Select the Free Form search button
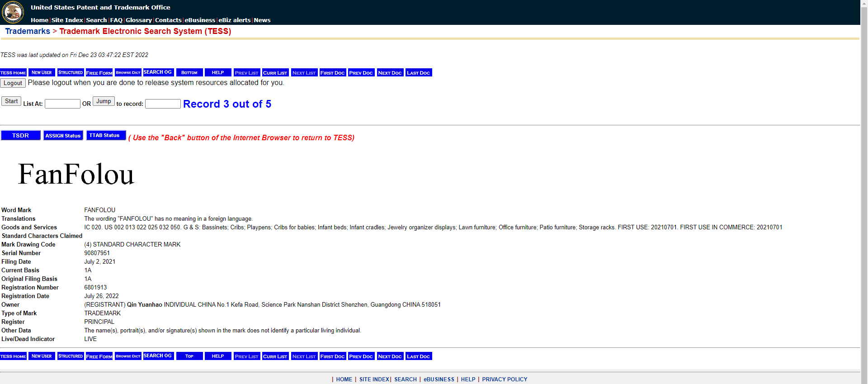This screenshot has width=868, height=384. [x=99, y=73]
